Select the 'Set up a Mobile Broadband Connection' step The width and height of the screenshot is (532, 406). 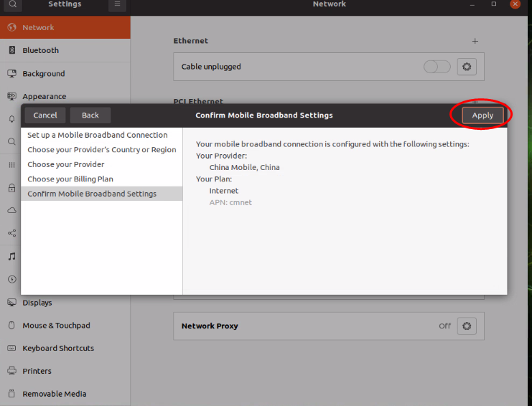[x=102, y=135]
